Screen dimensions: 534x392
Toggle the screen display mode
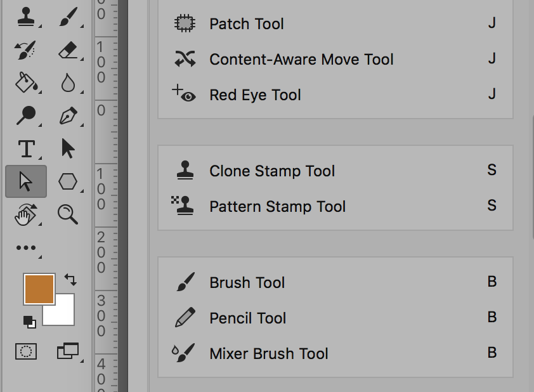click(x=67, y=351)
